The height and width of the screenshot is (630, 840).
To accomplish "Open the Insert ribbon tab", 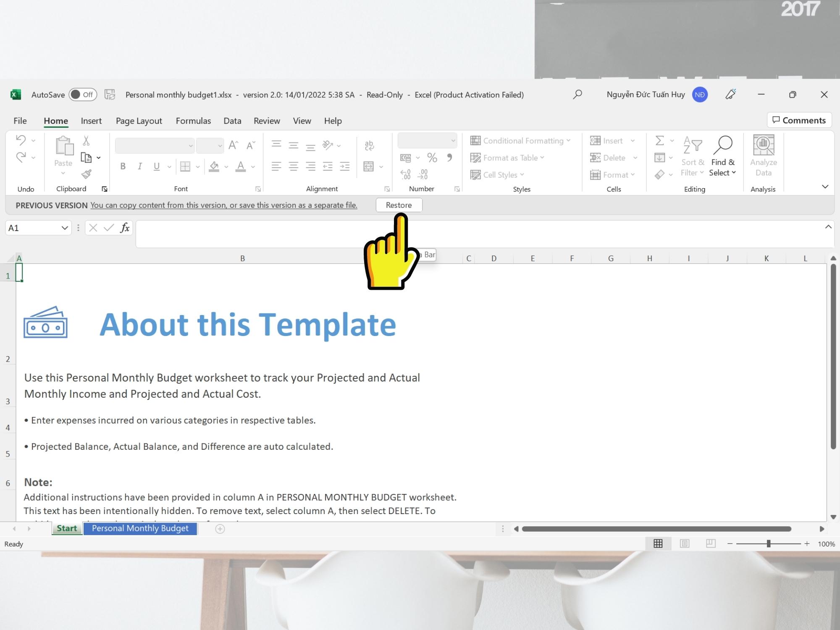I will tap(91, 121).
